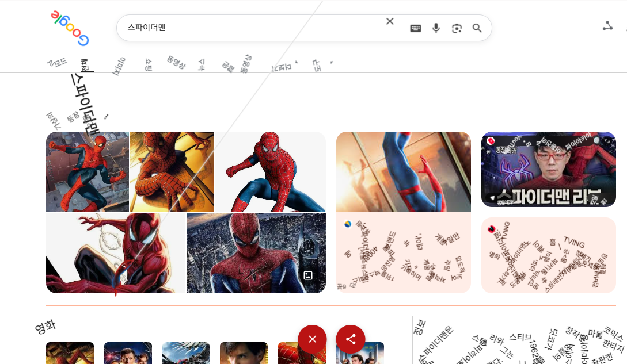
Task: Click the YouTube favicon on the video card
Action: 491,141
